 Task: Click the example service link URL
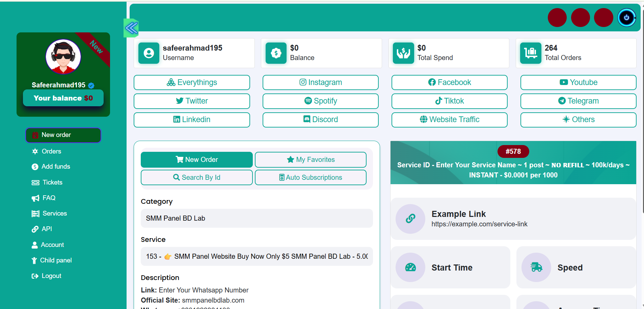pyautogui.click(x=479, y=224)
